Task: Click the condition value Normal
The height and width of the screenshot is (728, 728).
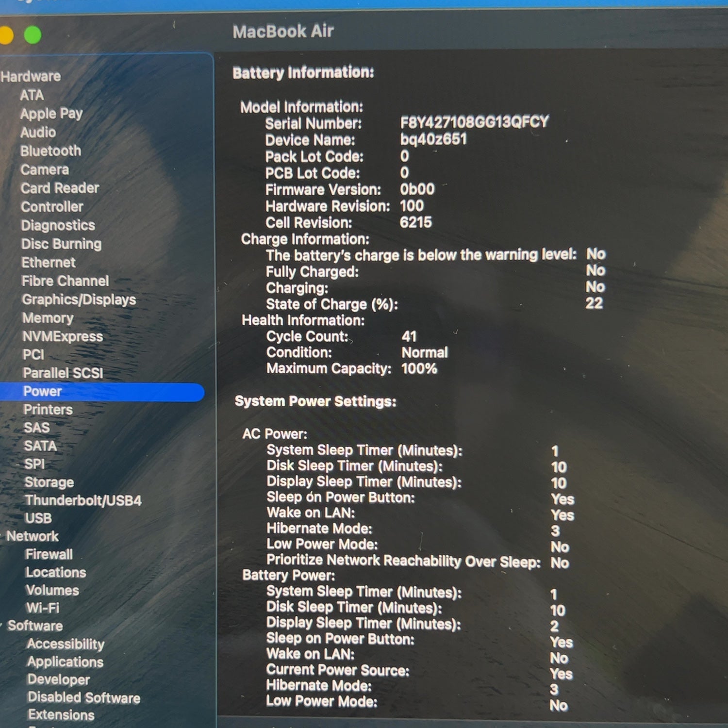Action: pyautogui.click(x=425, y=352)
